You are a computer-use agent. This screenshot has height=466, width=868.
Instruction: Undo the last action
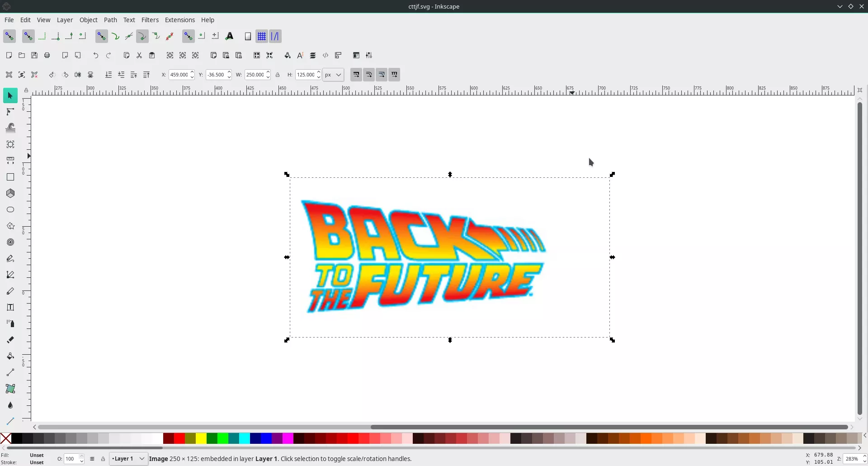(96, 55)
